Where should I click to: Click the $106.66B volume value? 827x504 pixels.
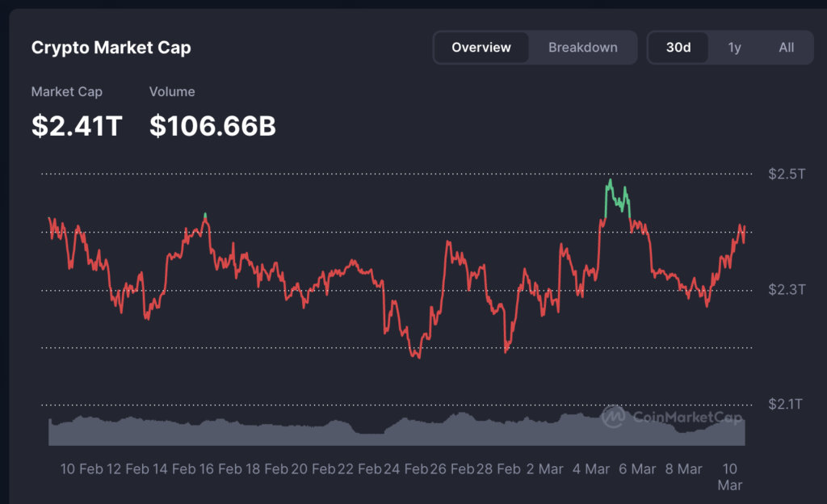pos(212,125)
